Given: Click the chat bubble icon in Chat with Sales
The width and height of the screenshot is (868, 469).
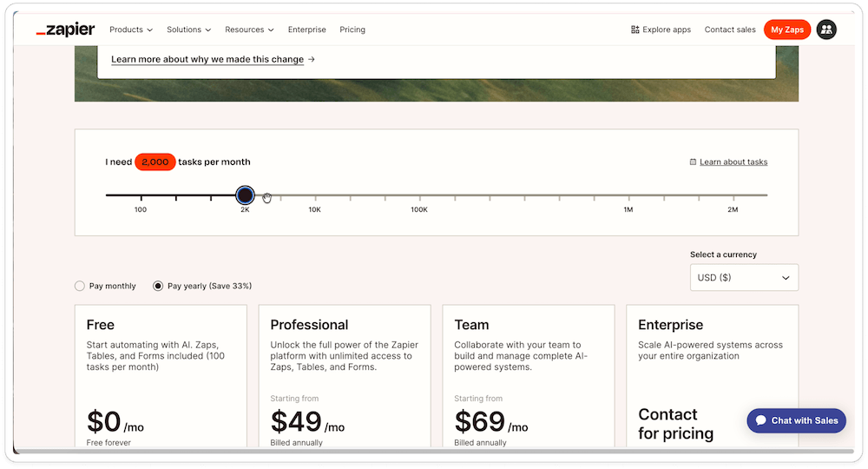Looking at the screenshot, I should pyautogui.click(x=760, y=420).
